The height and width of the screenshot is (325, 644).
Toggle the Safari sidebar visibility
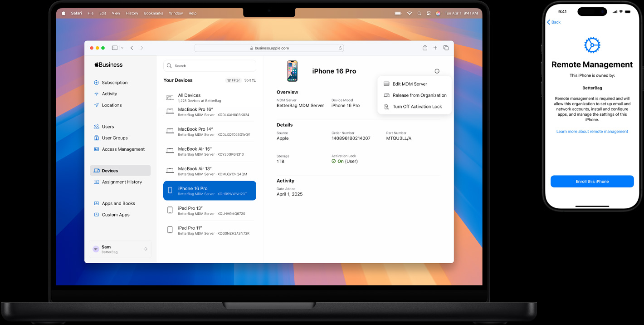115,48
